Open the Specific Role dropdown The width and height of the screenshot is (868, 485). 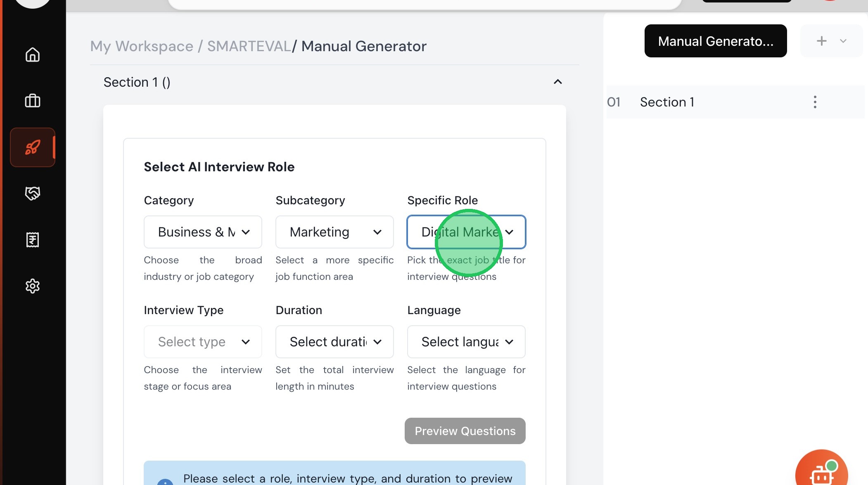pyautogui.click(x=466, y=232)
